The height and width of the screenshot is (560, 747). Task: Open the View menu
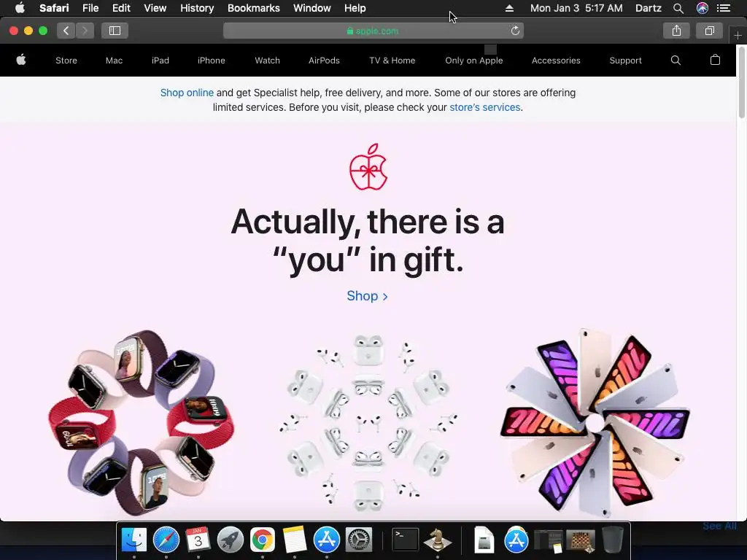coord(155,8)
